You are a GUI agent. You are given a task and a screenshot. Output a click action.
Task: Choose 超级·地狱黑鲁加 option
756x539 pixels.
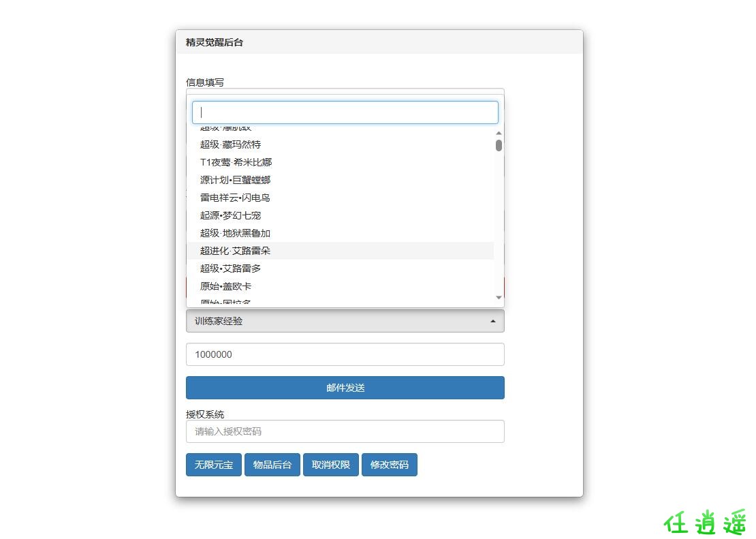(340, 233)
